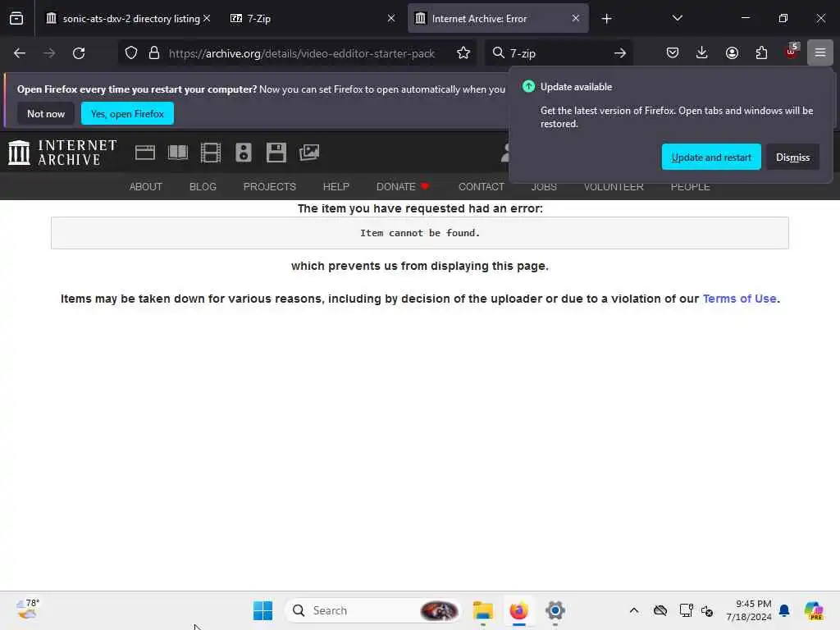Open the notification bell in the tray
The image size is (840, 630).
[x=784, y=610]
